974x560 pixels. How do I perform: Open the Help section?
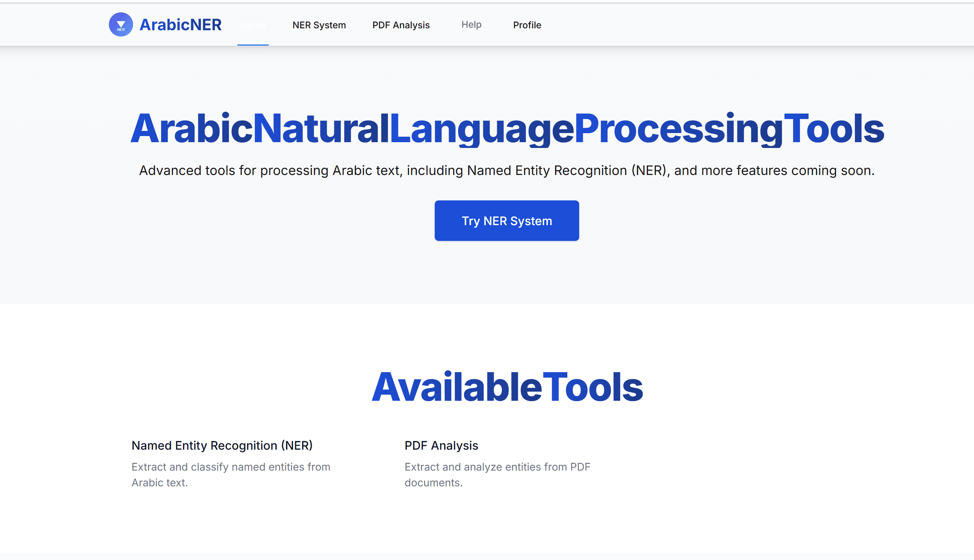pyautogui.click(x=472, y=24)
